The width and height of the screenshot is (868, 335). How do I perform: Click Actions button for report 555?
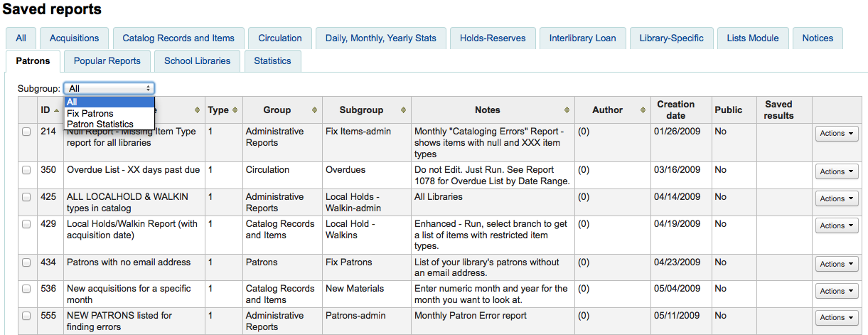click(x=836, y=317)
